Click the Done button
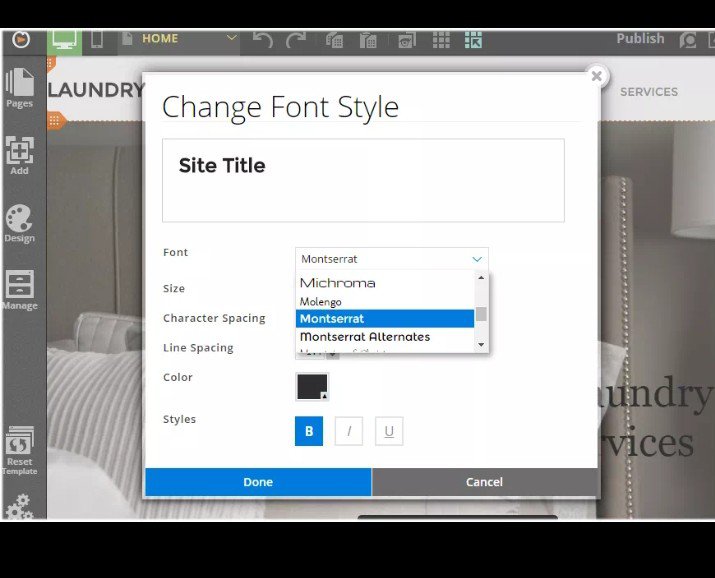This screenshot has height=578, width=715. 258,482
